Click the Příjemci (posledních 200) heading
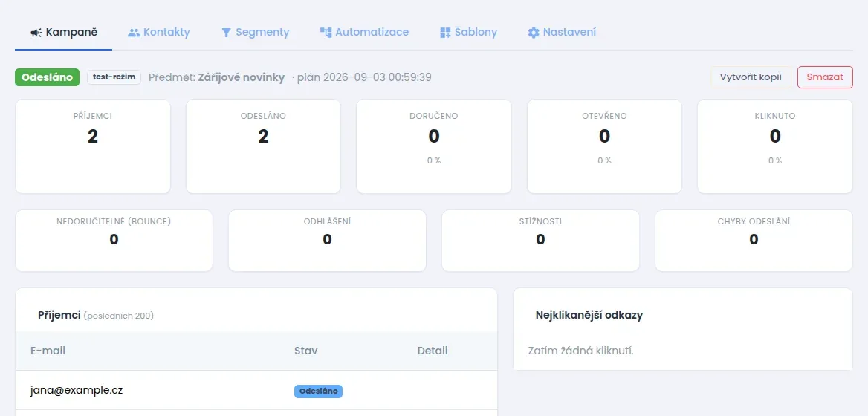 coord(96,315)
